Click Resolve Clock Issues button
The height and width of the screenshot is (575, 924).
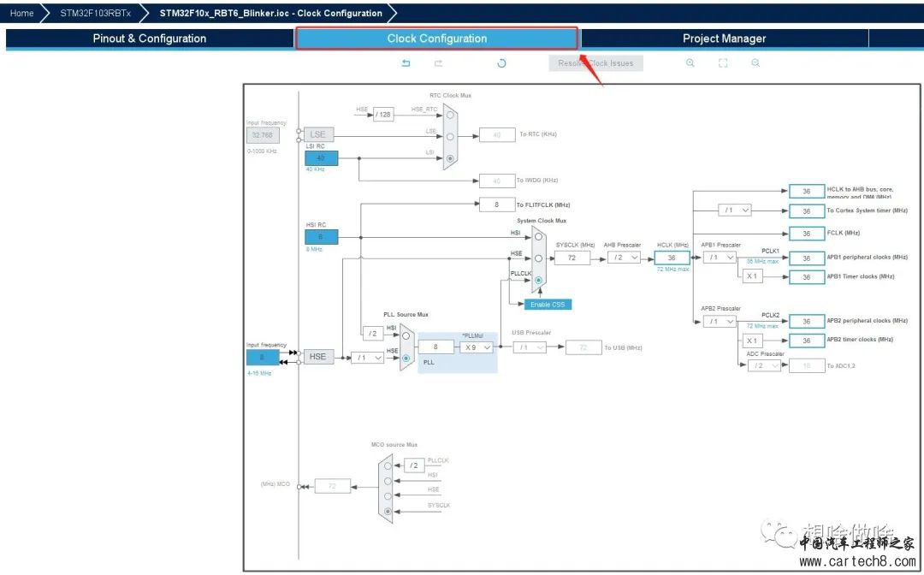coord(595,63)
